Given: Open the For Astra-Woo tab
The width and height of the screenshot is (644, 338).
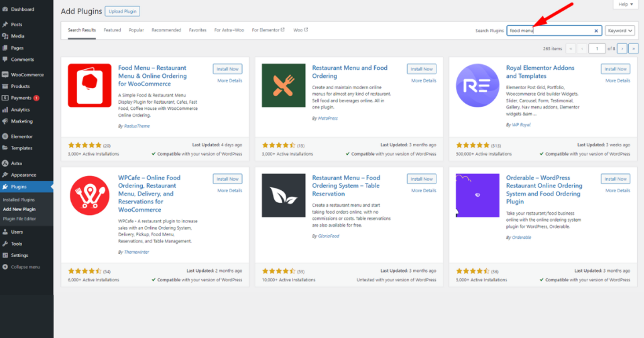Looking at the screenshot, I should [229, 30].
